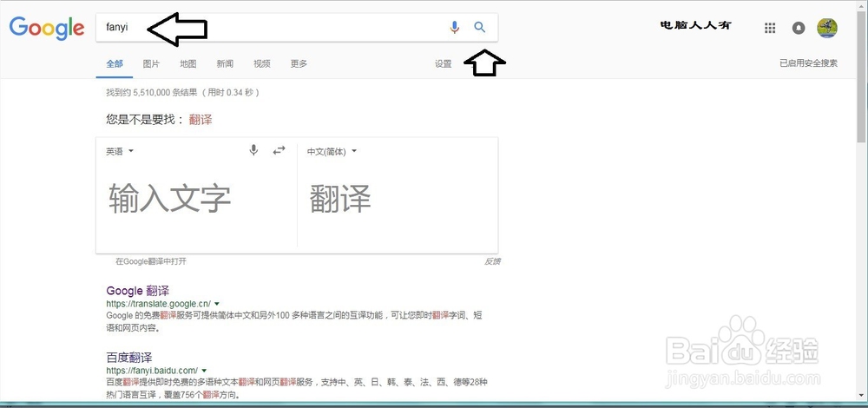Click the blue magnifier search button
The image size is (868, 408).
[480, 27]
